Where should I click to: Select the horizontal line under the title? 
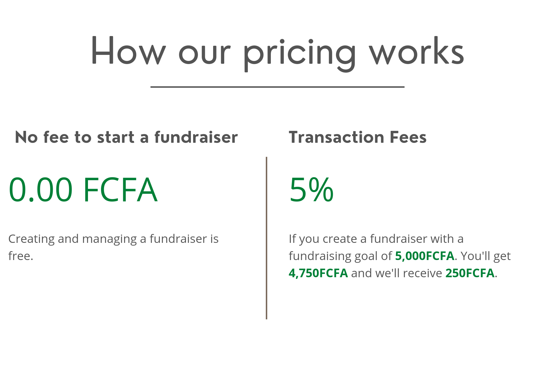[277, 87]
